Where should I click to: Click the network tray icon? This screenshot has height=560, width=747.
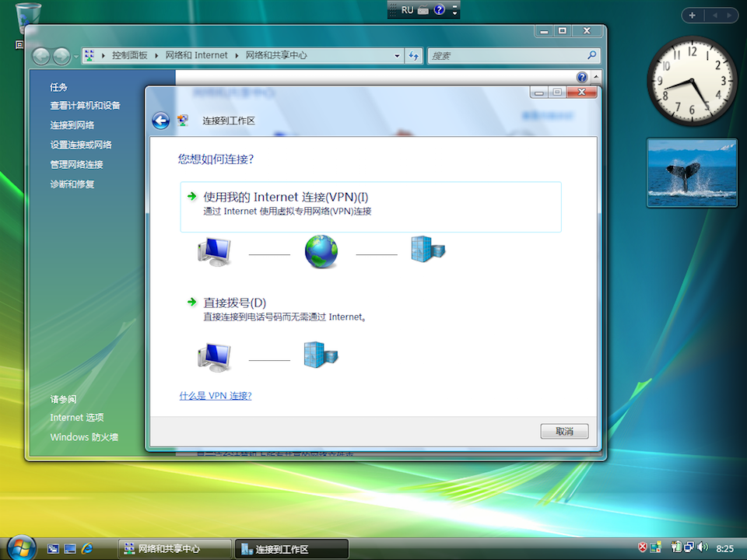coord(689,548)
